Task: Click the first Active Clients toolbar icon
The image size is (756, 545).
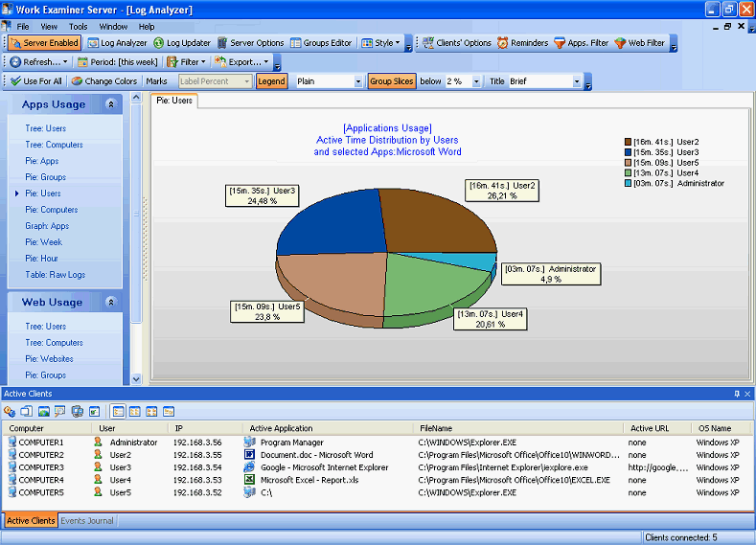Action: coord(10,412)
